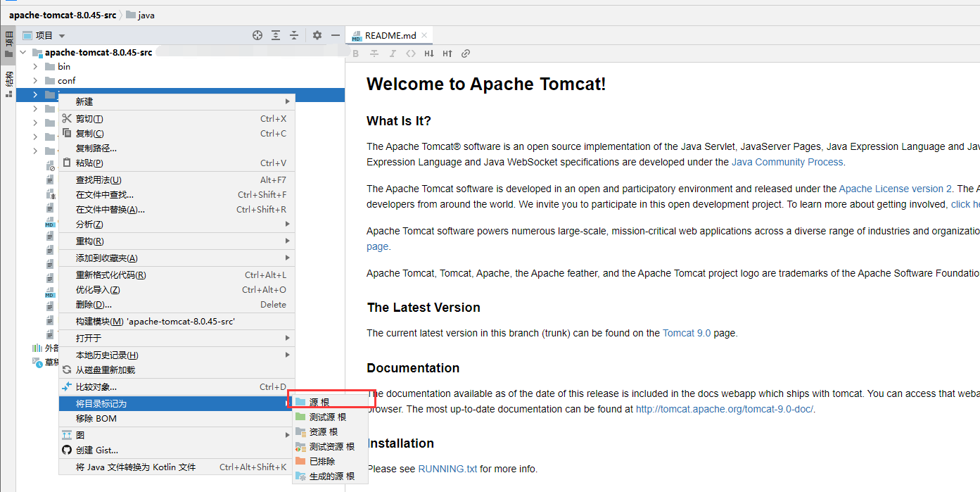Expand the conf folder

[35, 80]
